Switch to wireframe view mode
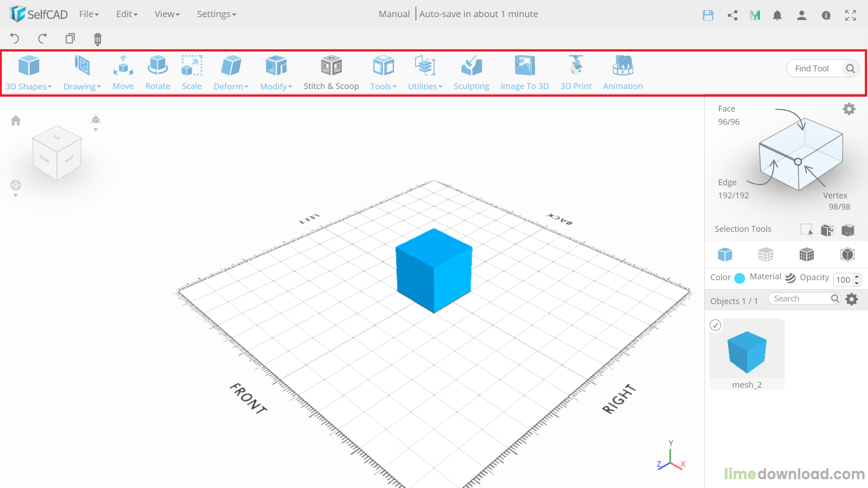 point(765,255)
